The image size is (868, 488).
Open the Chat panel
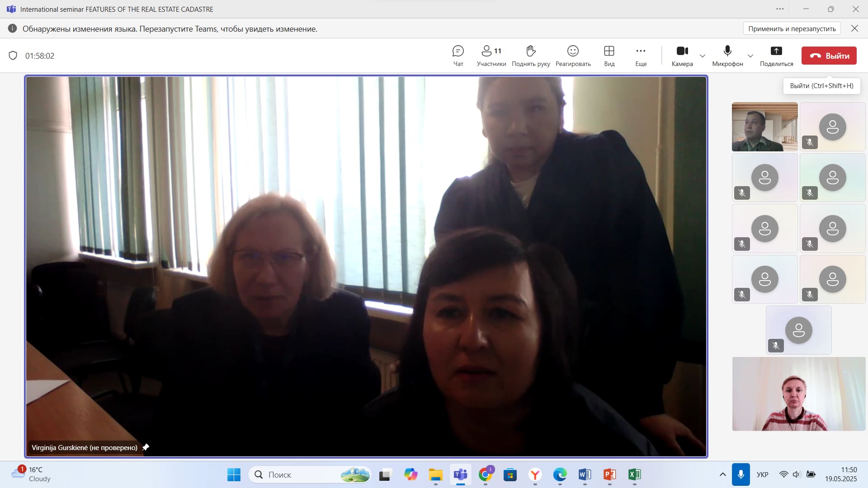click(x=458, y=56)
